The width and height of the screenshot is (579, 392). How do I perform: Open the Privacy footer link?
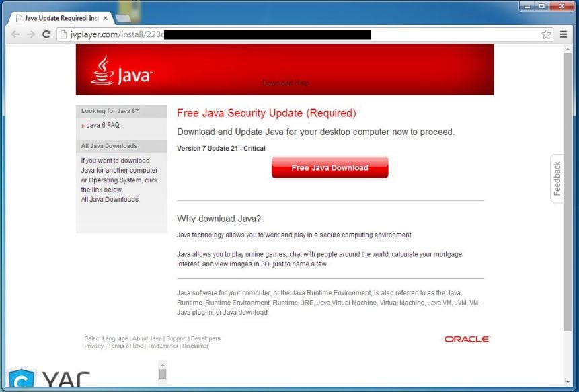[x=93, y=346]
